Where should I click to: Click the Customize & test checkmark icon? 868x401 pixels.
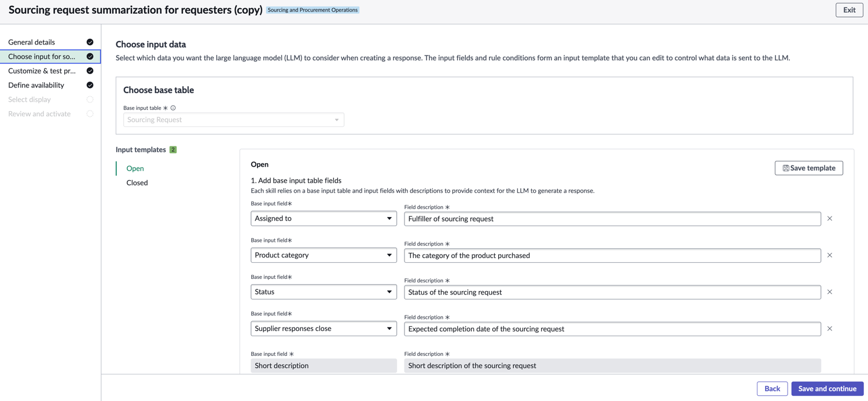(90, 71)
